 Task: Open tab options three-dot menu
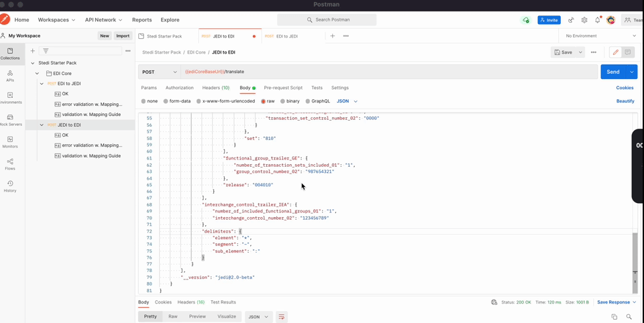pos(346,36)
